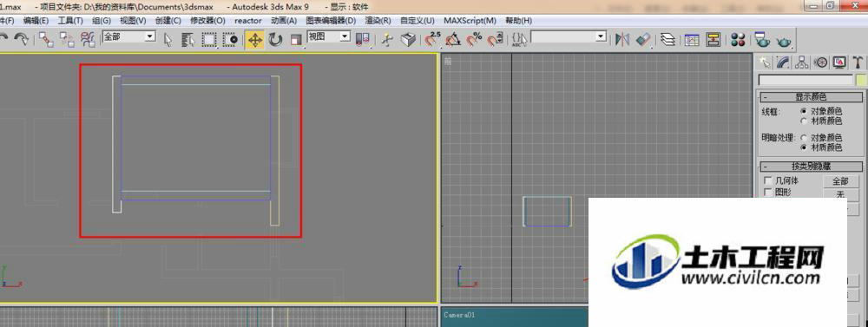
Task: Open Render Scene dialog teapot icon
Action: 762,39
